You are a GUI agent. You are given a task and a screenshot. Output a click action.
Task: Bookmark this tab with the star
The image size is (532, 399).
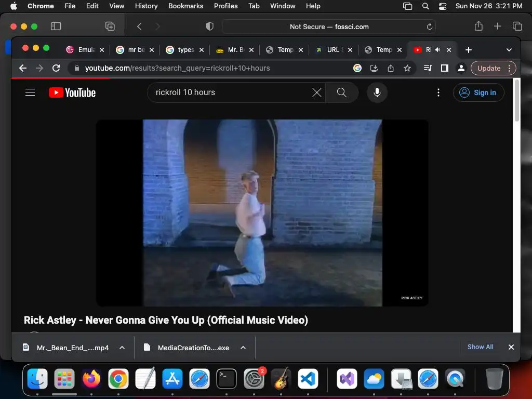point(407,68)
